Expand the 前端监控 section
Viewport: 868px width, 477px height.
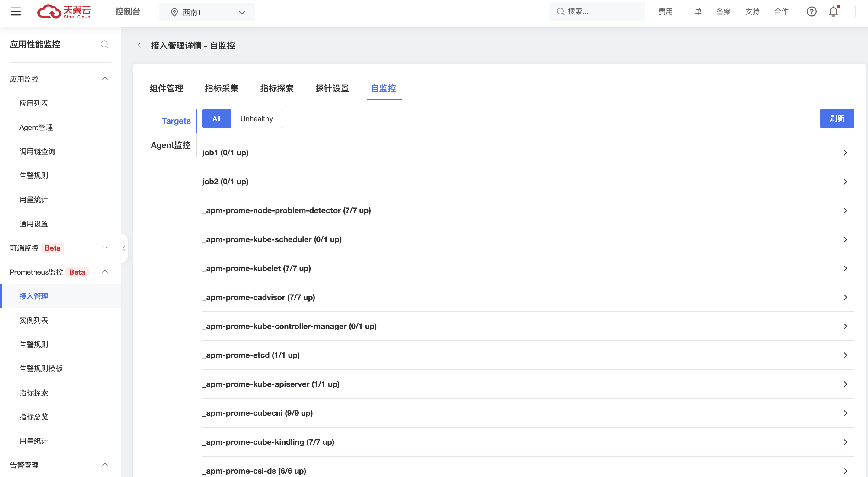(x=105, y=248)
